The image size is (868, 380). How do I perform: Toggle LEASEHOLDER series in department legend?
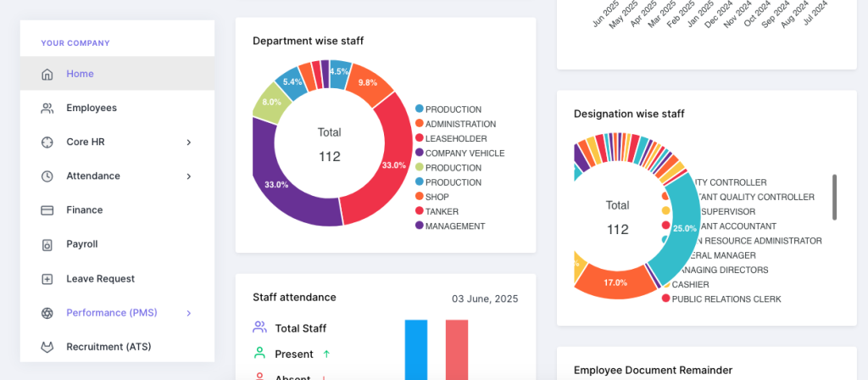(455, 138)
